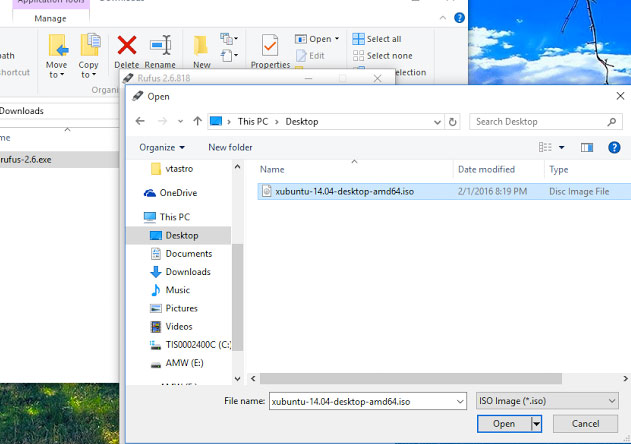Open Pictures in navigation pane
The height and width of the screenshot is (444, 631).
174,308
